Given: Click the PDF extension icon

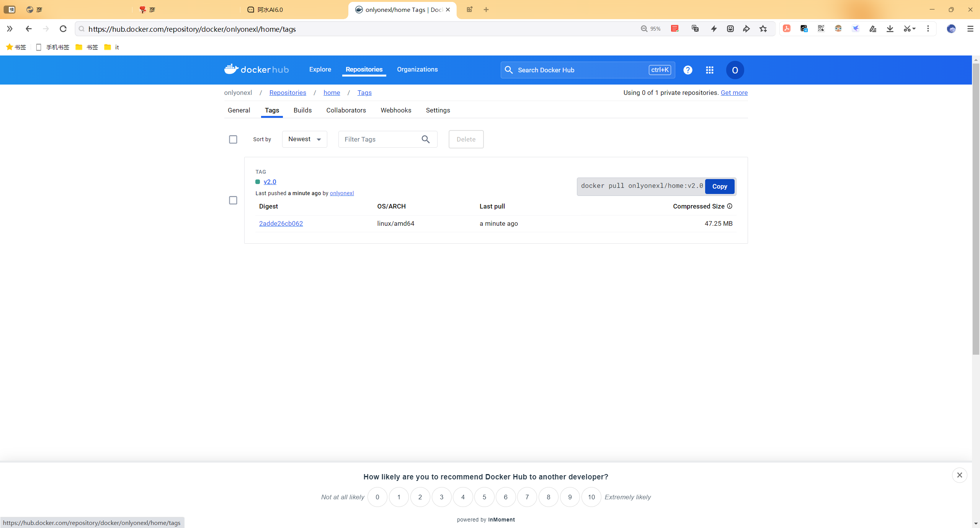Looking at the screenshot, I should pos(787,28).
